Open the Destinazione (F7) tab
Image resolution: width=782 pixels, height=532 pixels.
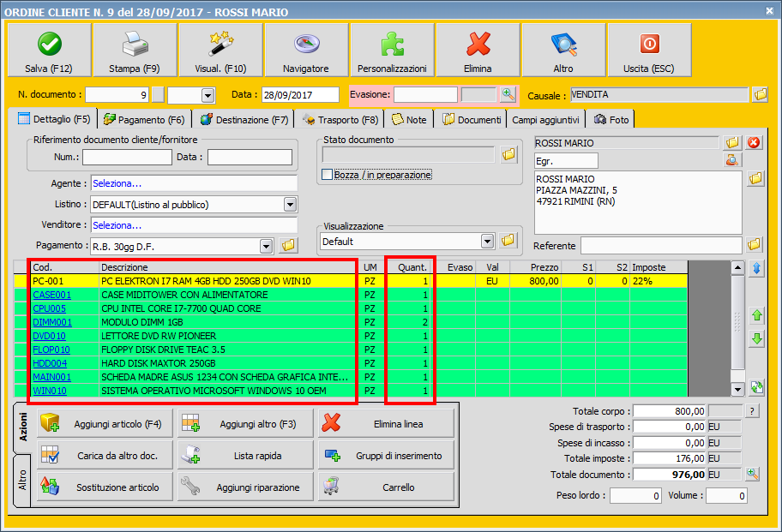click(x=244, y=120)
